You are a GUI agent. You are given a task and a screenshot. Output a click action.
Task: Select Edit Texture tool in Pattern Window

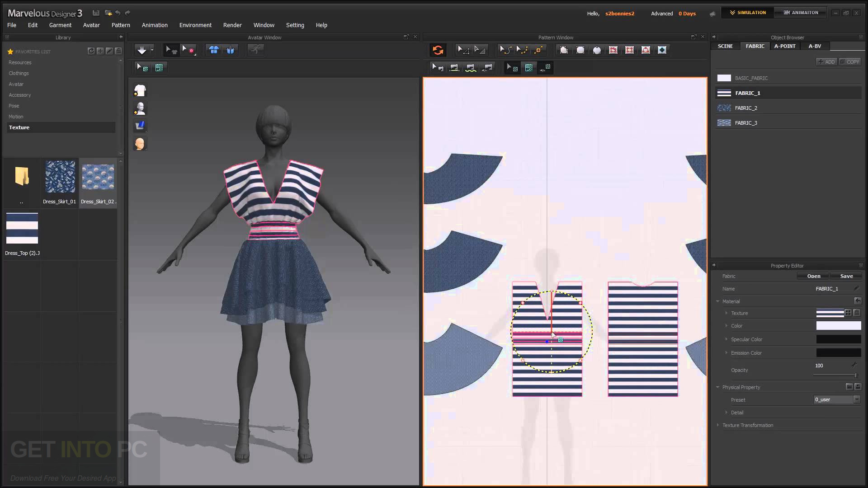(512, 68)
